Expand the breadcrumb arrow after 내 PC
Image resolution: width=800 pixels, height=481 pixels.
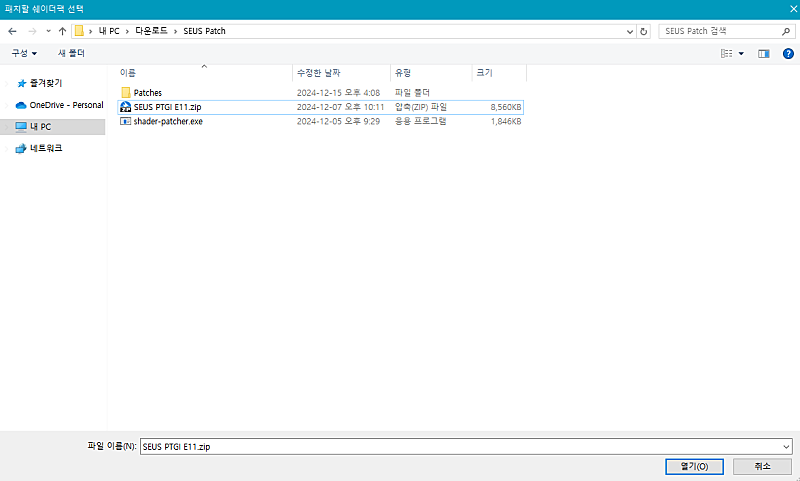[x=127, y=31]
